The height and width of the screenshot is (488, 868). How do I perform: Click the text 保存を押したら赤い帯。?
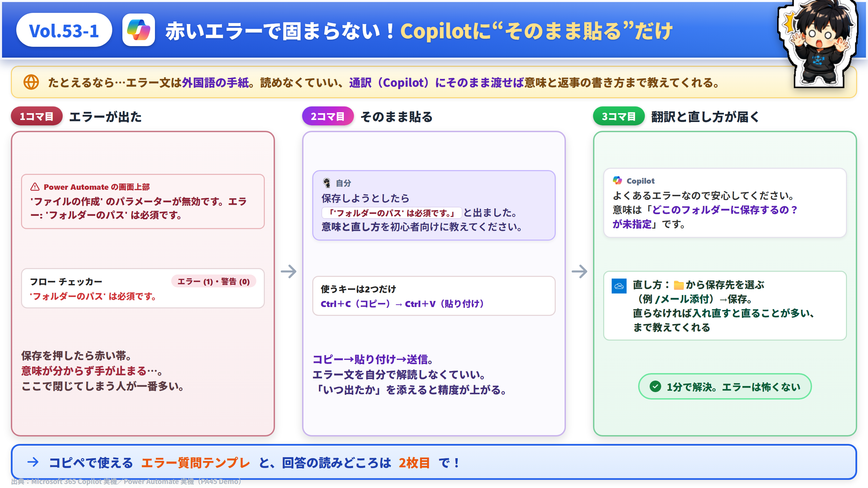77,355
